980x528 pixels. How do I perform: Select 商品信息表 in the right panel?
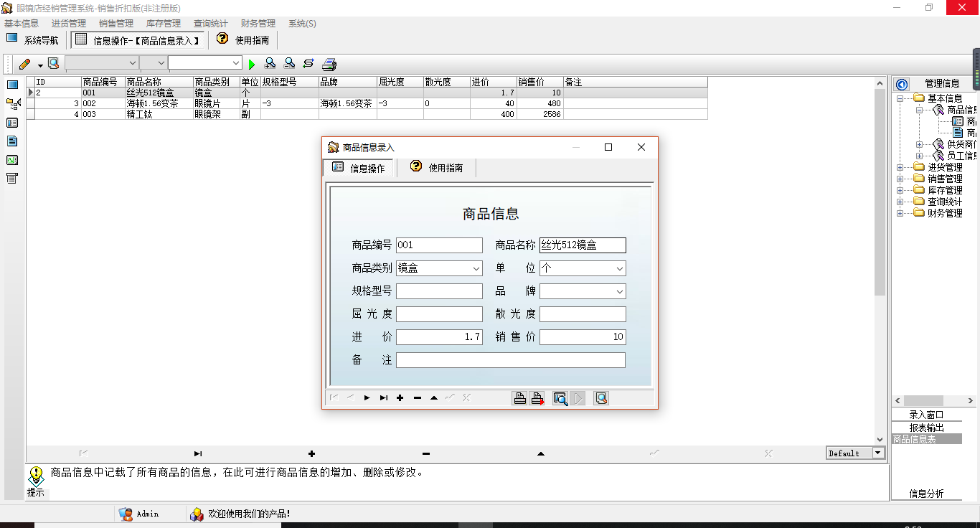coord(926,439)
